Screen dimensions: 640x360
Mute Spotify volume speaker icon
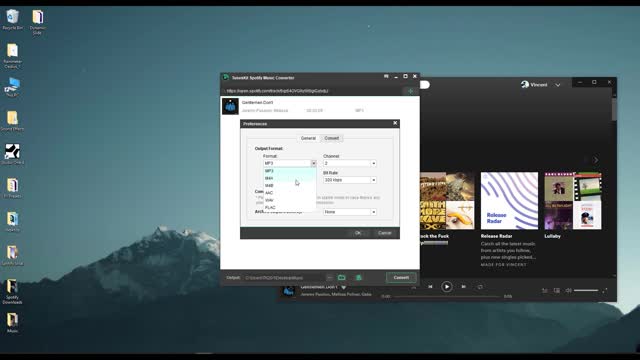click(x=569, y=290)
